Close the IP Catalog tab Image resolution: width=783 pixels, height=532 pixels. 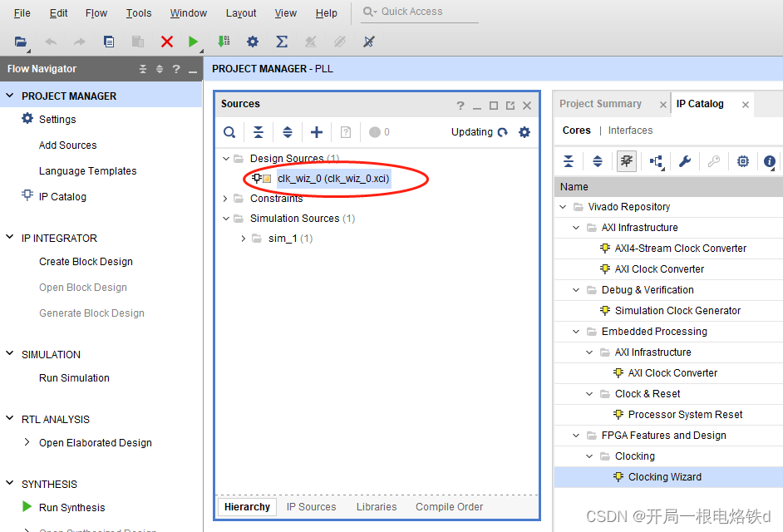click(x=746, y=105)
